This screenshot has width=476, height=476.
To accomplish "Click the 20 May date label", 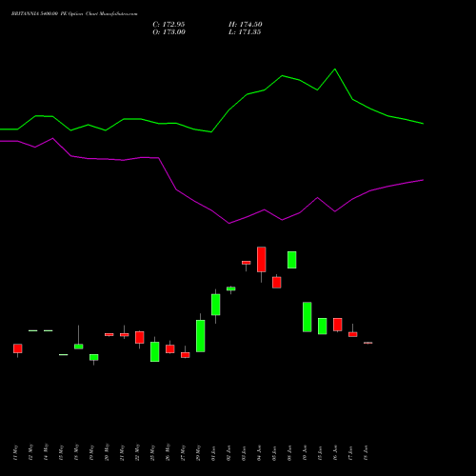I will [107, 452].
